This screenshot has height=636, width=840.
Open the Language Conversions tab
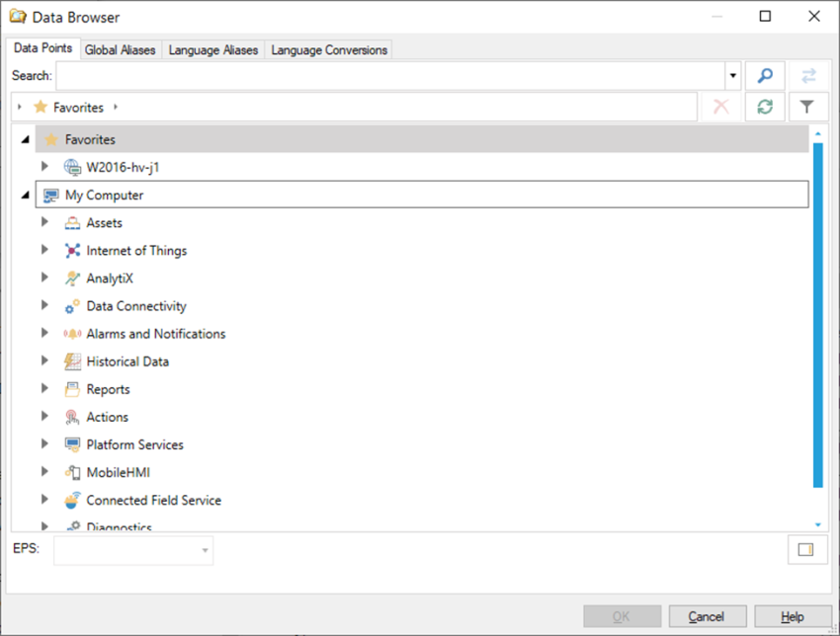coord(329,50)
